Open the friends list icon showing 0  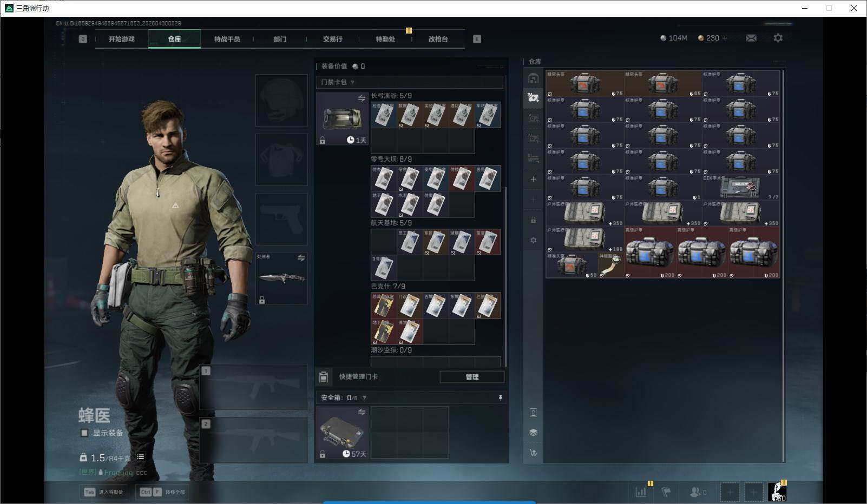click(x=698, y=492)
